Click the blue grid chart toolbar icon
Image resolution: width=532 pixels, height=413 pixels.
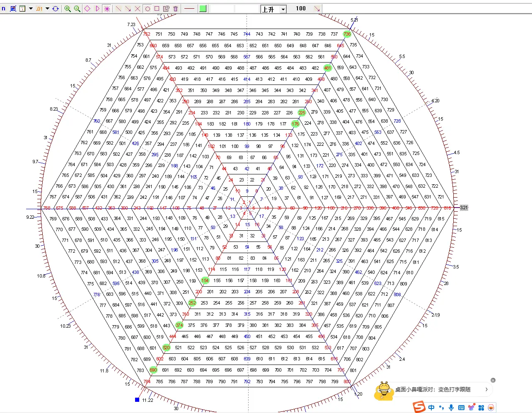coord(13,8)
